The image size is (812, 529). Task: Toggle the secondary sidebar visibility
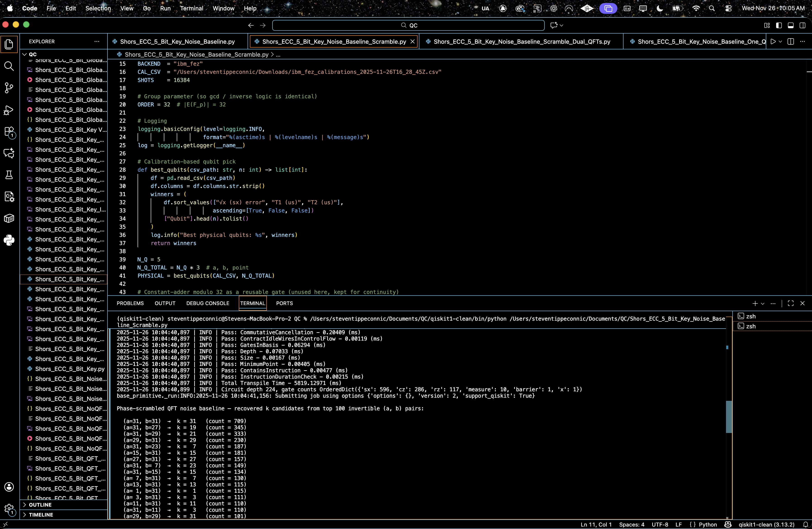point(802,25)
